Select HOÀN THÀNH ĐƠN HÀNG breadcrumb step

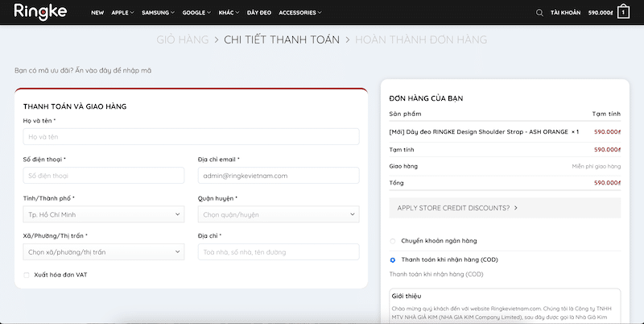tap(421, 39)
